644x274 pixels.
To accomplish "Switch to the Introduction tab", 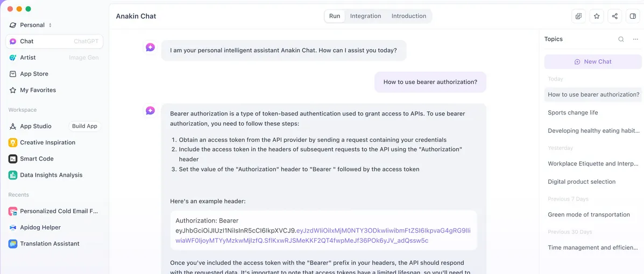I will click(409, 16).
